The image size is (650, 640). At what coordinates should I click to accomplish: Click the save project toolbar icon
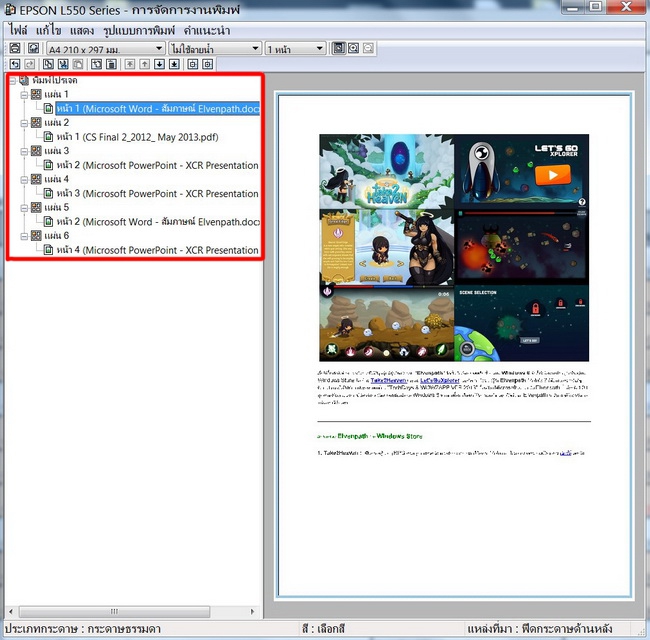click(33, 48)
